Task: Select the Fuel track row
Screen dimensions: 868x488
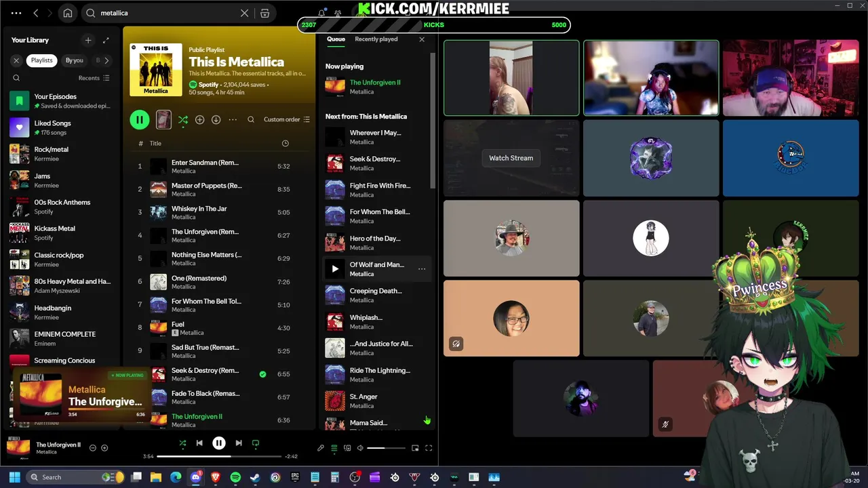Action: click(219, 328)
